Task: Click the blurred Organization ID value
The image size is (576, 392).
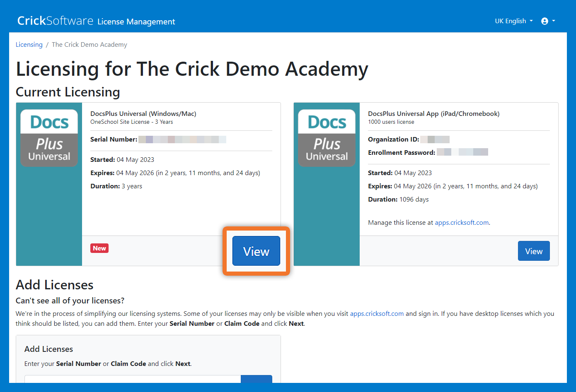Action: point(435,139)
